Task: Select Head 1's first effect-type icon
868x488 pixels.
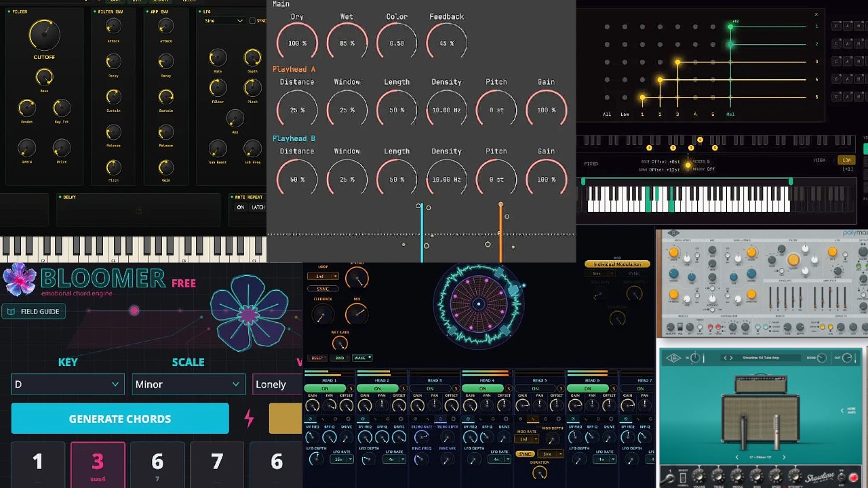Action: [310, 418]
